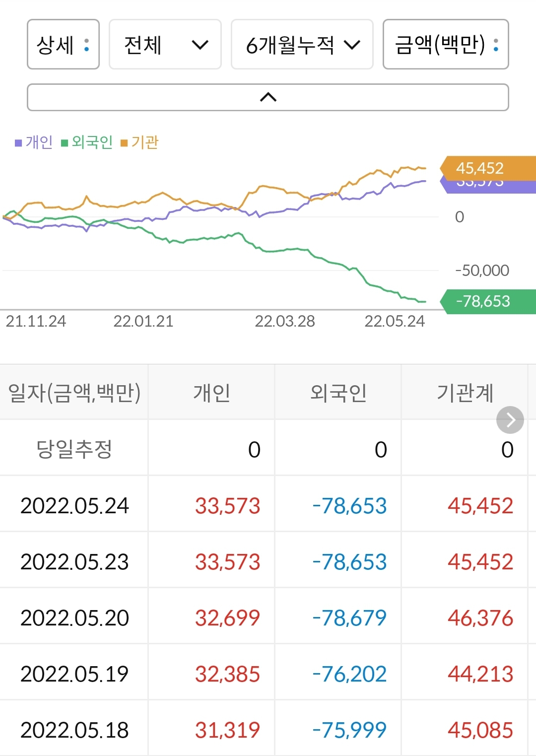Open the 6개월누적 period dropdown
536x756 pixels.
(302, 44)
